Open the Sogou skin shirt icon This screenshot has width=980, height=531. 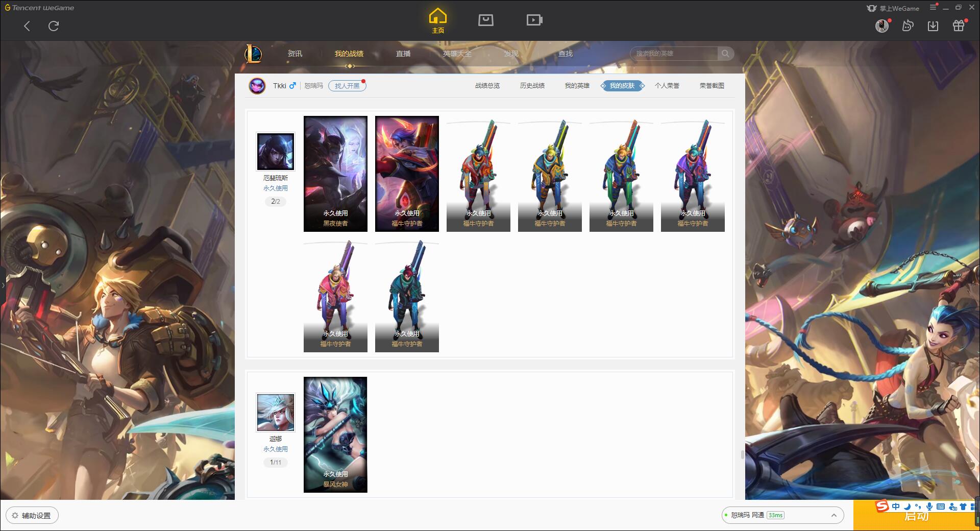963,506
